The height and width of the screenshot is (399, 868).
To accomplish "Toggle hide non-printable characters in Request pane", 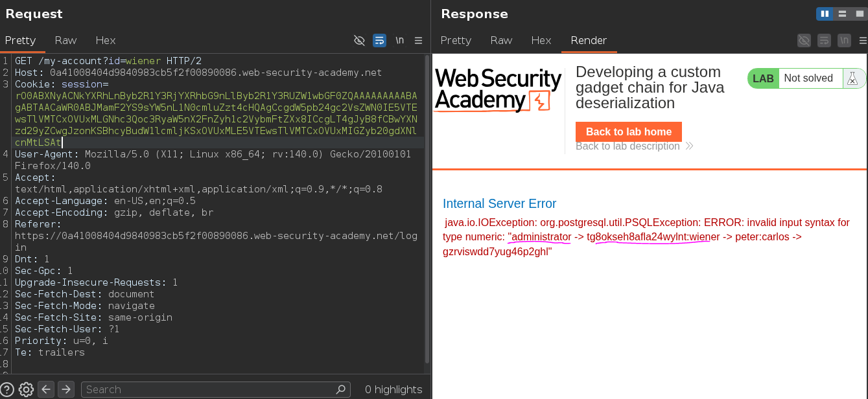I will [x=359, y=40].
